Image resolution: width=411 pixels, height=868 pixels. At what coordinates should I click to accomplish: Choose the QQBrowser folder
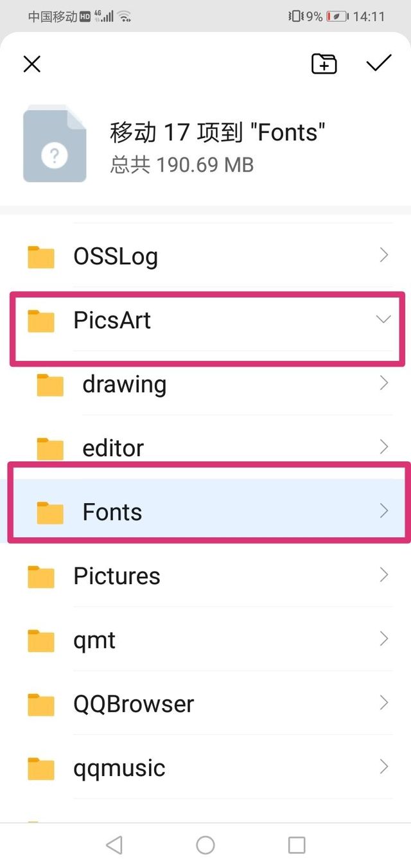(134, 704)
